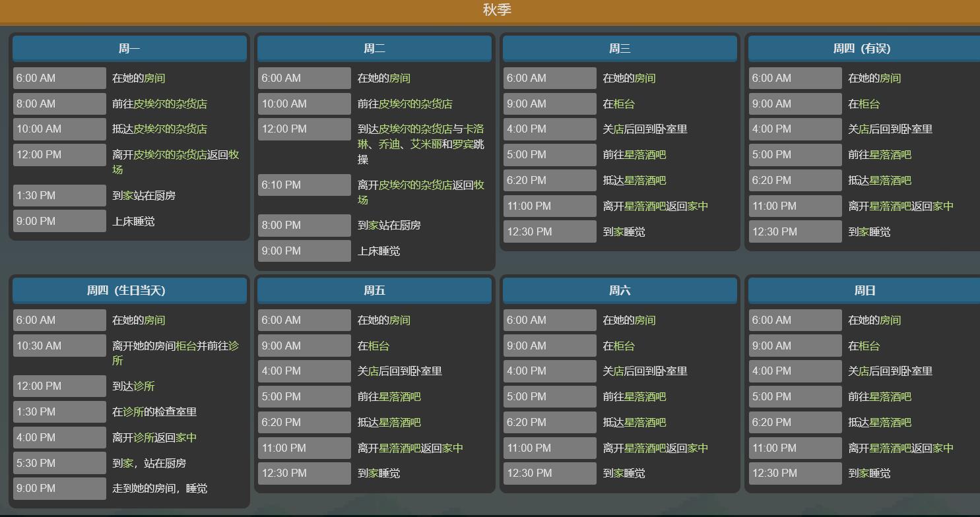Open 柜台 link in 周三 9:00 AM row

[x=624, y=104]
